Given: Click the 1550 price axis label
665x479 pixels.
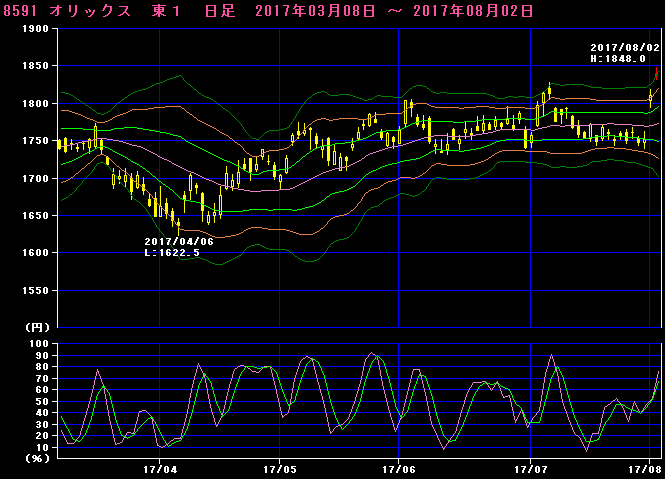Looking at the screenshot, I should (35, 291).
